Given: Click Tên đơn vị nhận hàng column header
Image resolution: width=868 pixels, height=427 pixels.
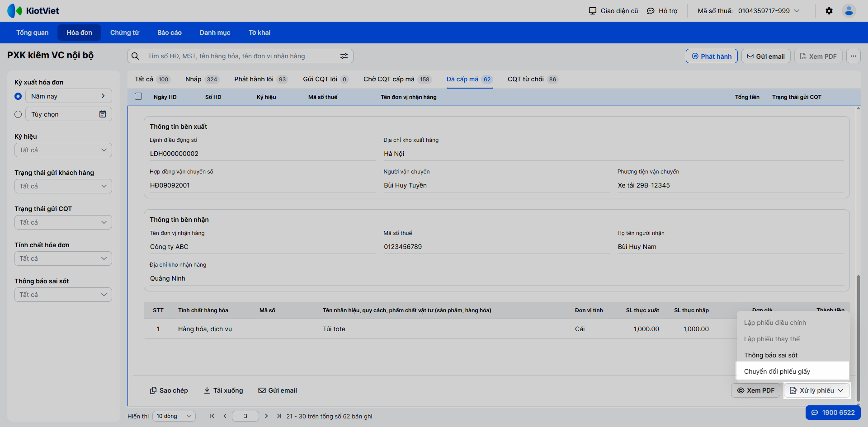Looking at the screenshot, I should point(409,97).
